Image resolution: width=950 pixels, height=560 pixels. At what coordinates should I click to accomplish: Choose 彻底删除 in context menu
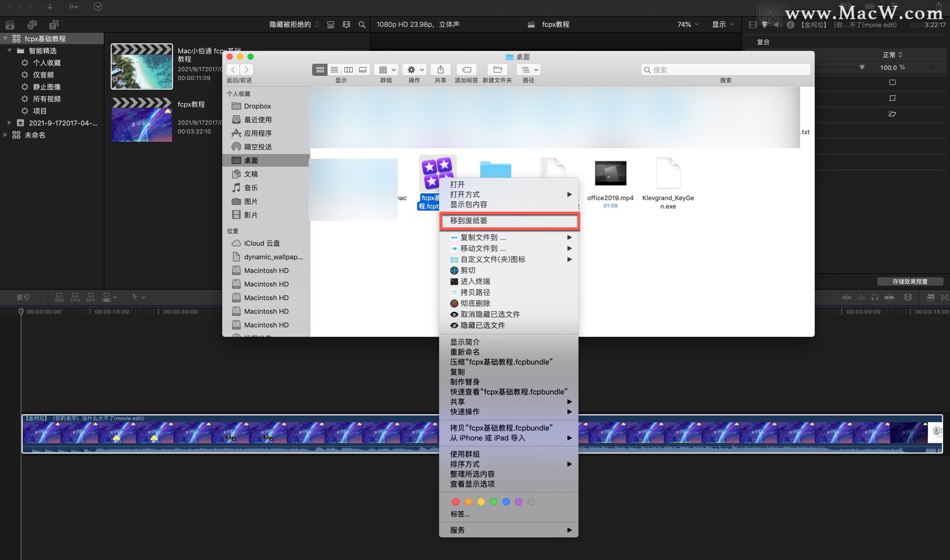point(508,303)
